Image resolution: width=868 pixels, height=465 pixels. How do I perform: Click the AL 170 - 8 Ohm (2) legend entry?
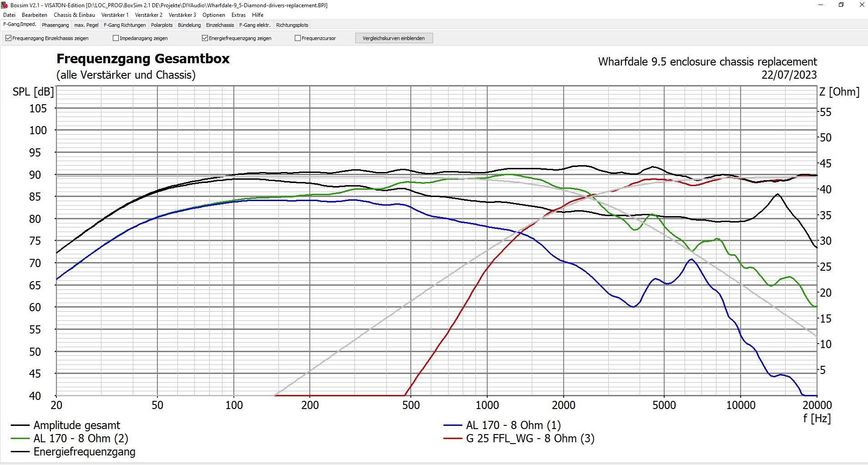[70, 439]
